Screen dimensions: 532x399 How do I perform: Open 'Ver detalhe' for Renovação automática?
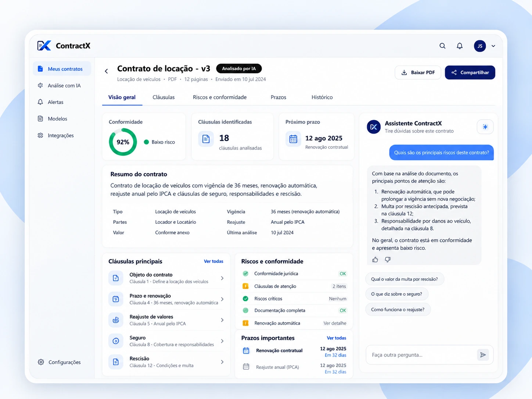coord(335,323)
